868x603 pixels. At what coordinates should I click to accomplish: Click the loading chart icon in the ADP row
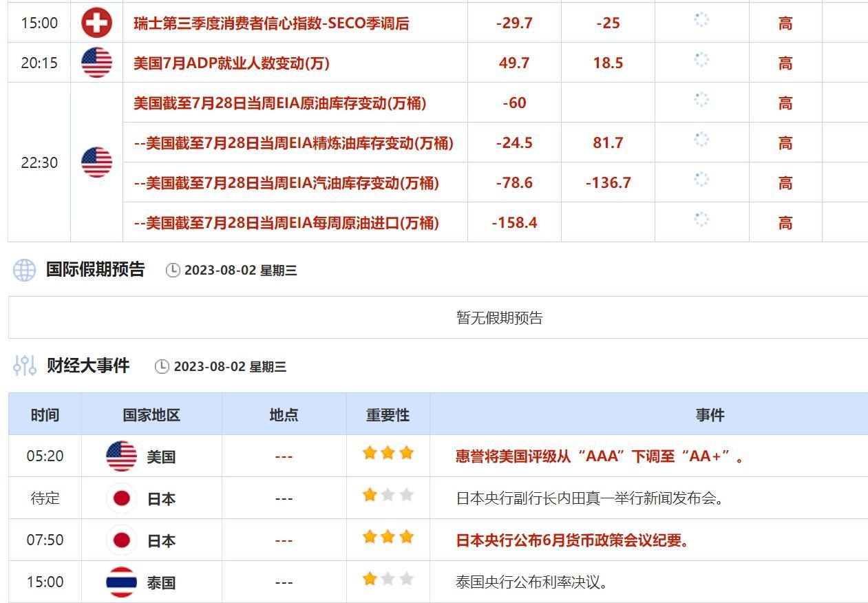pyautogui.click(x=700, y=62)
